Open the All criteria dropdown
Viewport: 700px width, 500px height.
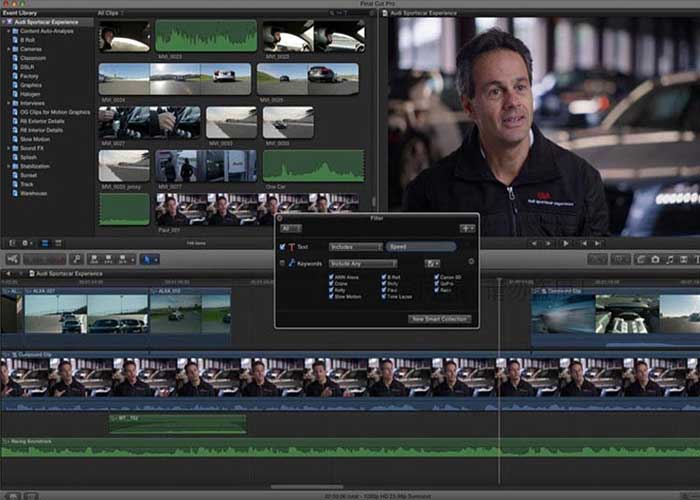click(291, 229)
